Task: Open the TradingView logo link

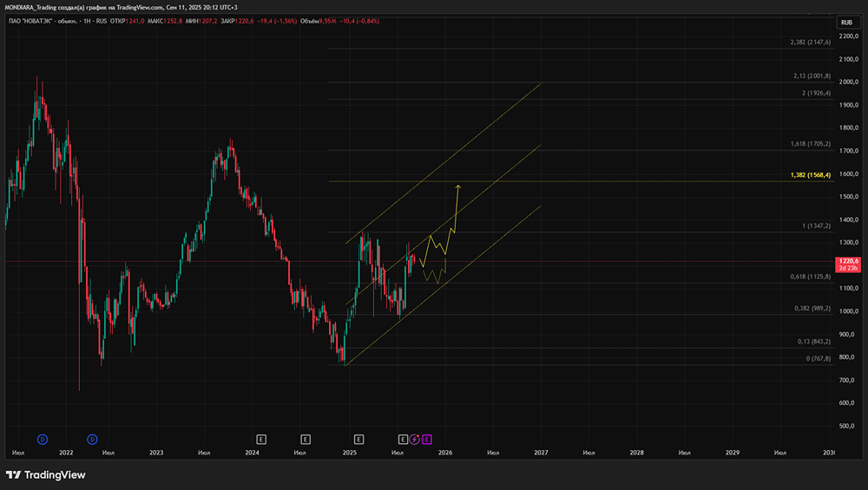Action: click(x=46, y=475)
